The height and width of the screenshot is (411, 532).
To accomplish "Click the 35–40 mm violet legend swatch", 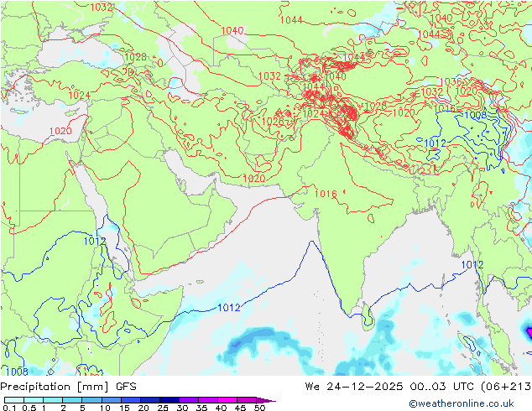I will (x=207, y=400).
